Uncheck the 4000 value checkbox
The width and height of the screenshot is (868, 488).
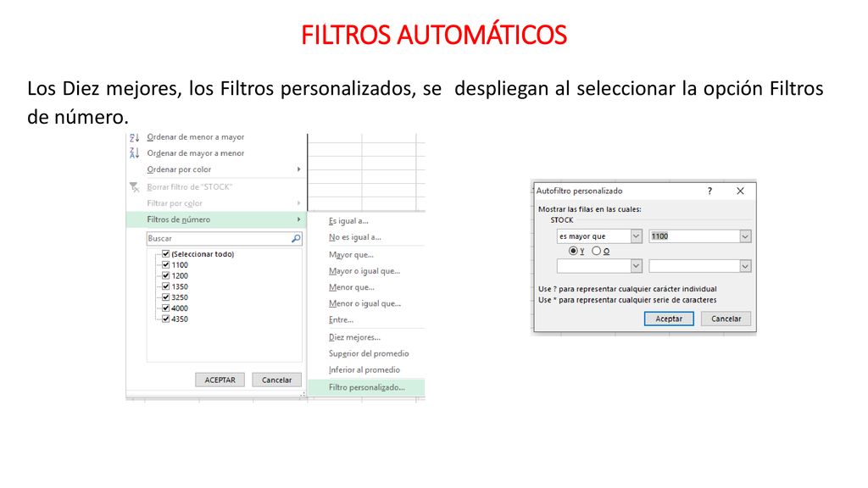165,308
